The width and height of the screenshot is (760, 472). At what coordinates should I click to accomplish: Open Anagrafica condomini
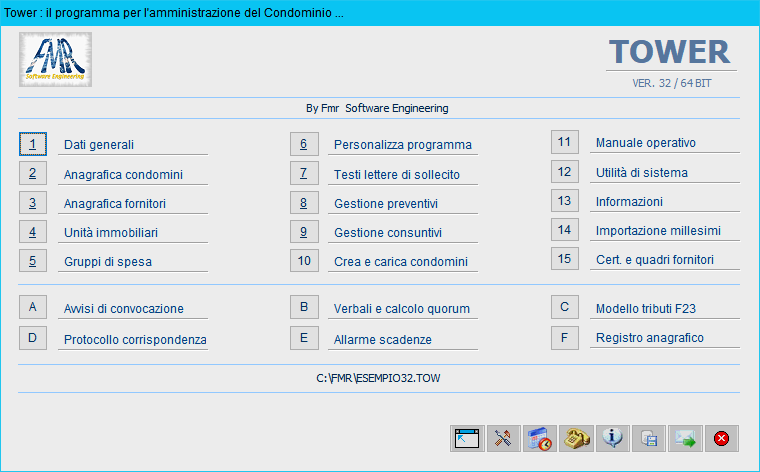click(x=124, y=174)
